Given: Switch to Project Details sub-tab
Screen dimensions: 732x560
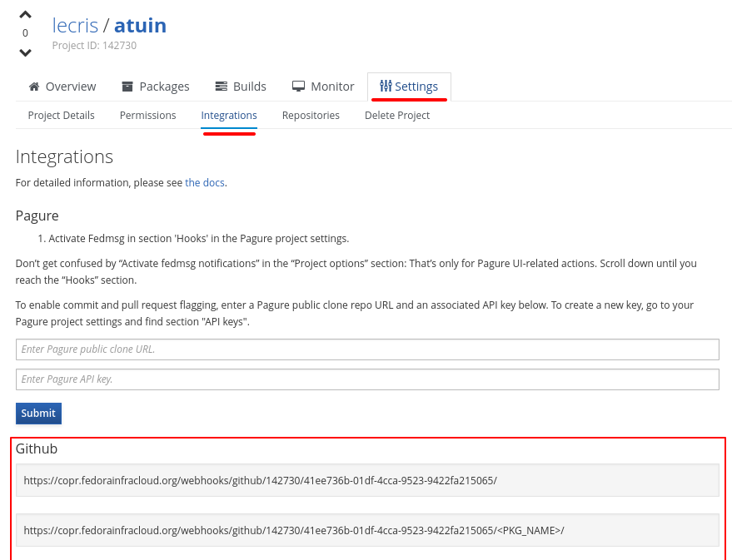Looking at the screenshot, I should (x=61, y=115).
